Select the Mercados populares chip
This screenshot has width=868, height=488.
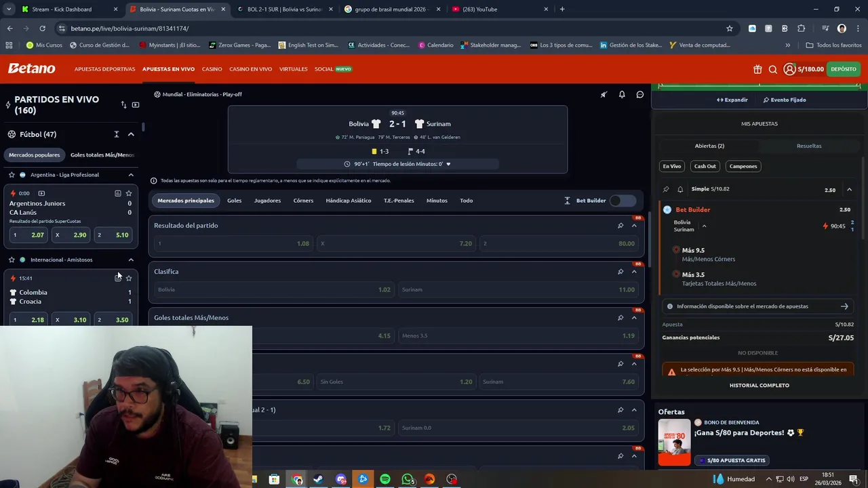tap(34, 155)
